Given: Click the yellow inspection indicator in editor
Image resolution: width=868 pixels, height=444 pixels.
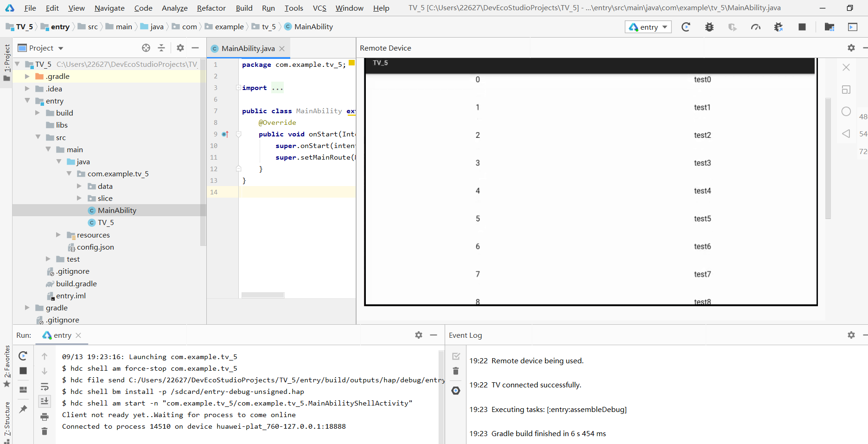Looking at the screenshot, I should [x=352, y=63].
